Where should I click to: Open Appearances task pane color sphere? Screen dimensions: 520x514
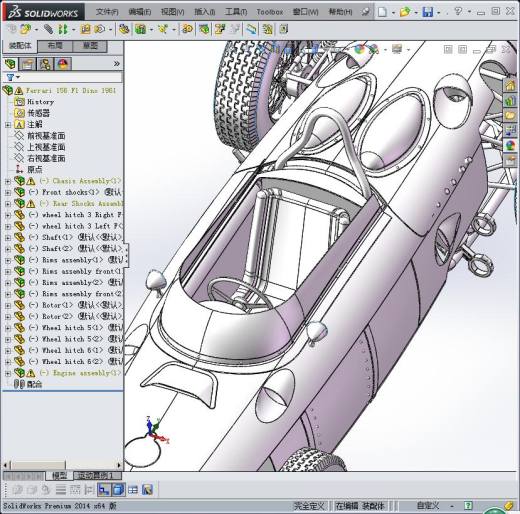[510, 145]
